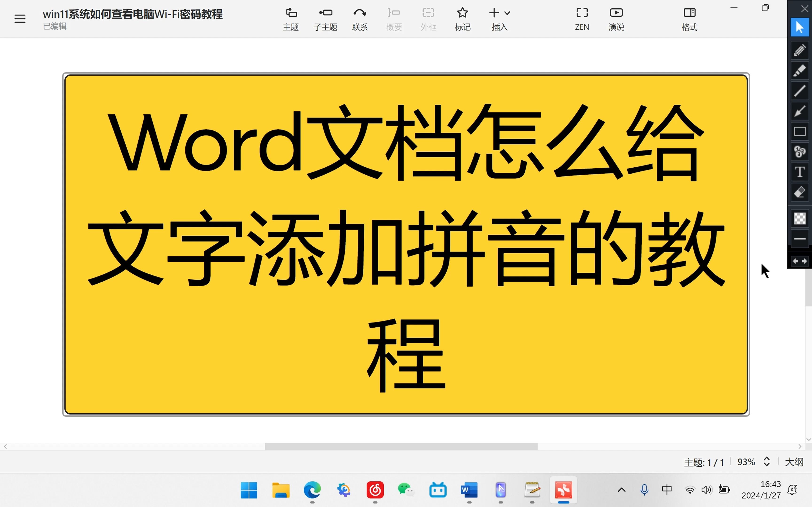The width and height of the screenshot is (812, 507).
Task: Add a new topic with 主题 button
Action: [291, 19]
